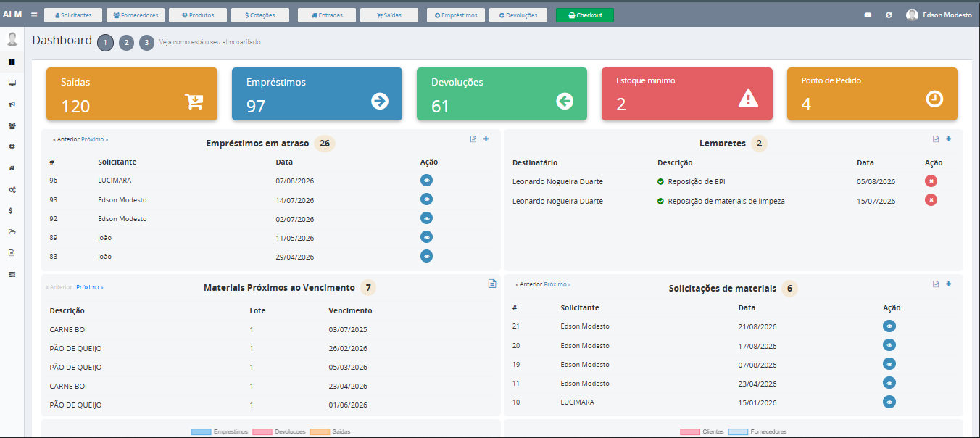The image size is (980, 438).
Task: Open the megaphone icon in sidebar
Action: pos(12,104)
